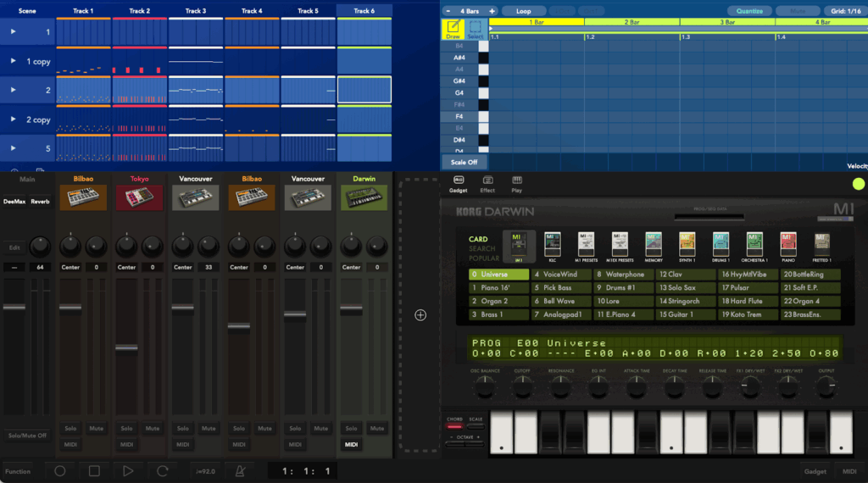Choose the DRUMS 1 sound card

coord(721,245)
